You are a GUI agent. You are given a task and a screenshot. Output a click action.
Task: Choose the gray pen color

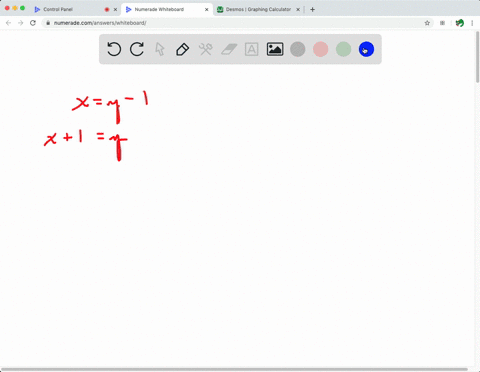[x=298, y=49]
